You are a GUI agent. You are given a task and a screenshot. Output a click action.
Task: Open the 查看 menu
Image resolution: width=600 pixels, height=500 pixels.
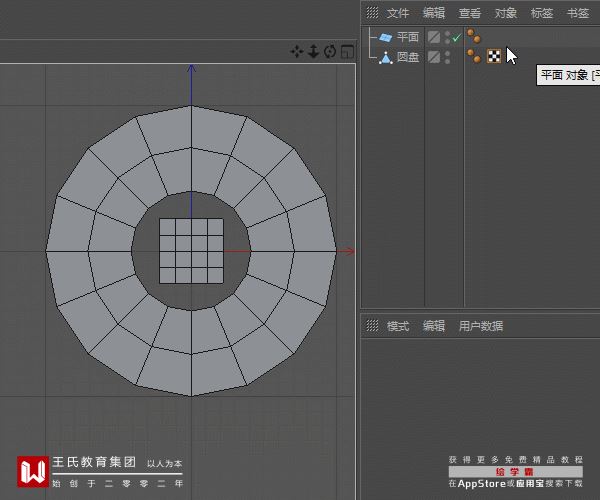(x=470, y=13)
